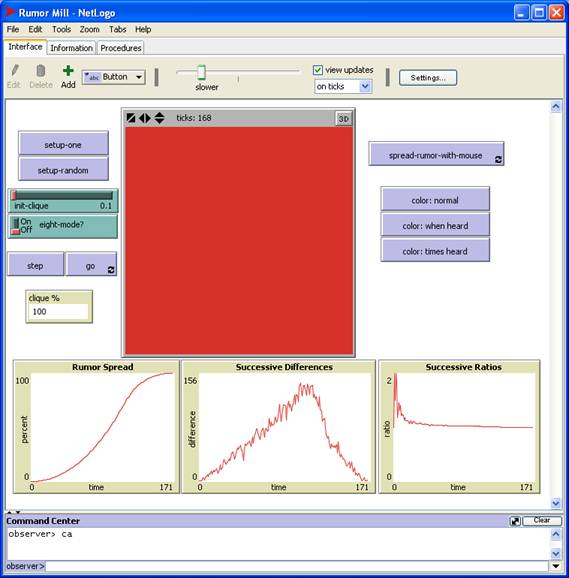
Task: Open the Tools menu
Action: (61, 29)
